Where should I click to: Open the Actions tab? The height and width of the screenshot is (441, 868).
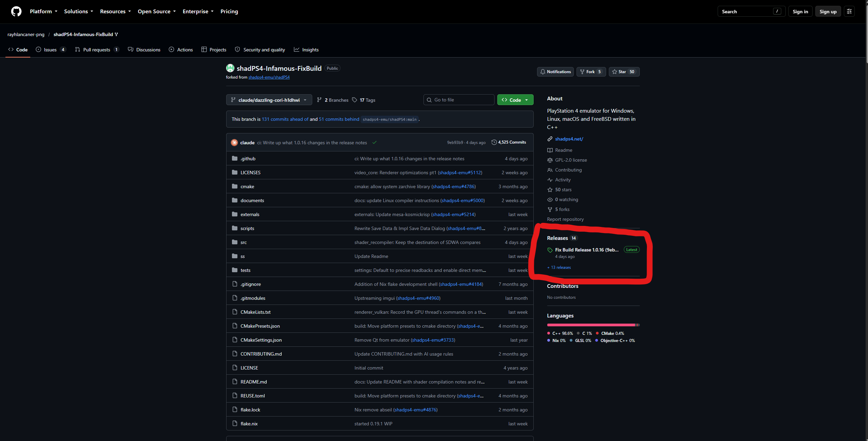click(181, 50)
